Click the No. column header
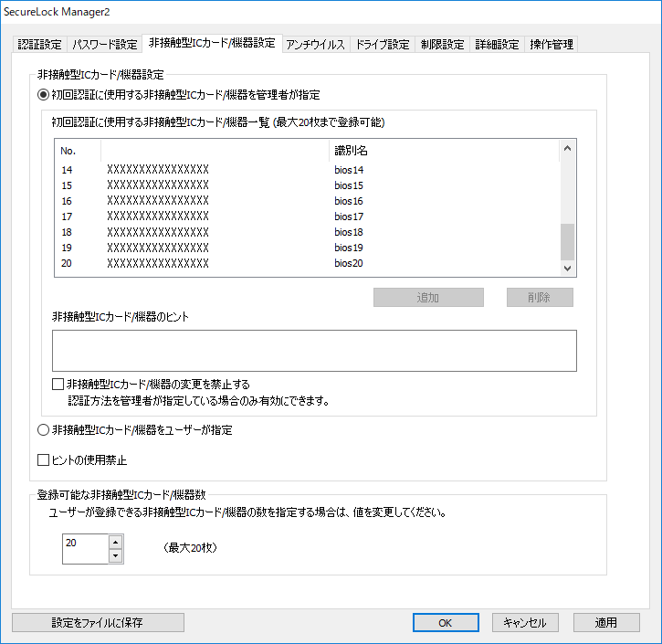 79,151
